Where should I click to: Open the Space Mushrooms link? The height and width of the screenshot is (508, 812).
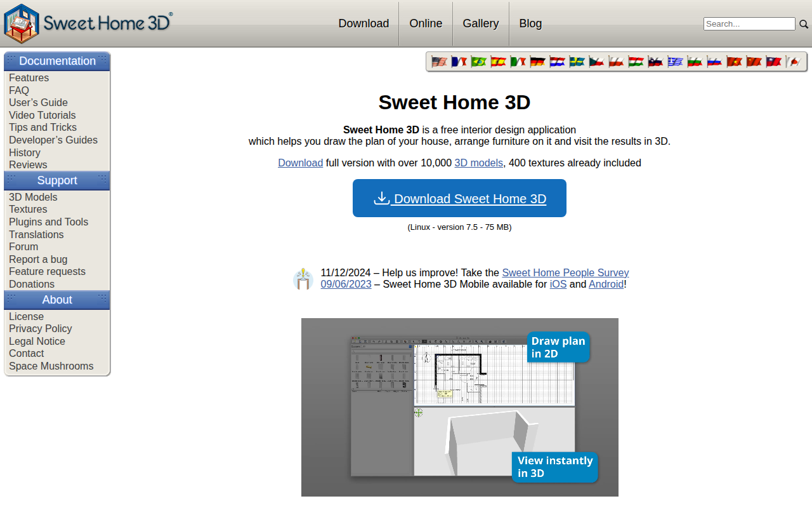click(51, 366)
